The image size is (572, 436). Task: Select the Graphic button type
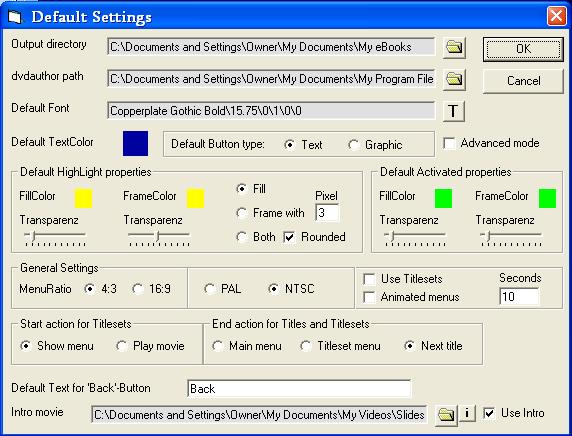coord(353,145)
